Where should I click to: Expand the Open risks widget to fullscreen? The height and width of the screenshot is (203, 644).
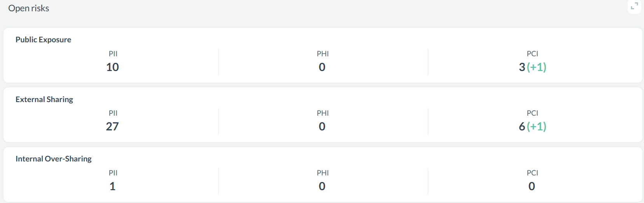[x=634, y=6]
